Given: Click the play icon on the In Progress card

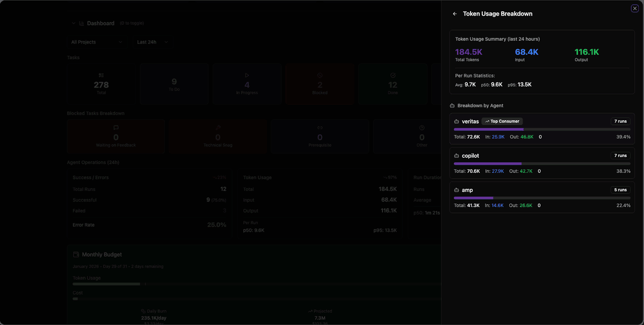Looking at the screenshot, I should [247, 75].
